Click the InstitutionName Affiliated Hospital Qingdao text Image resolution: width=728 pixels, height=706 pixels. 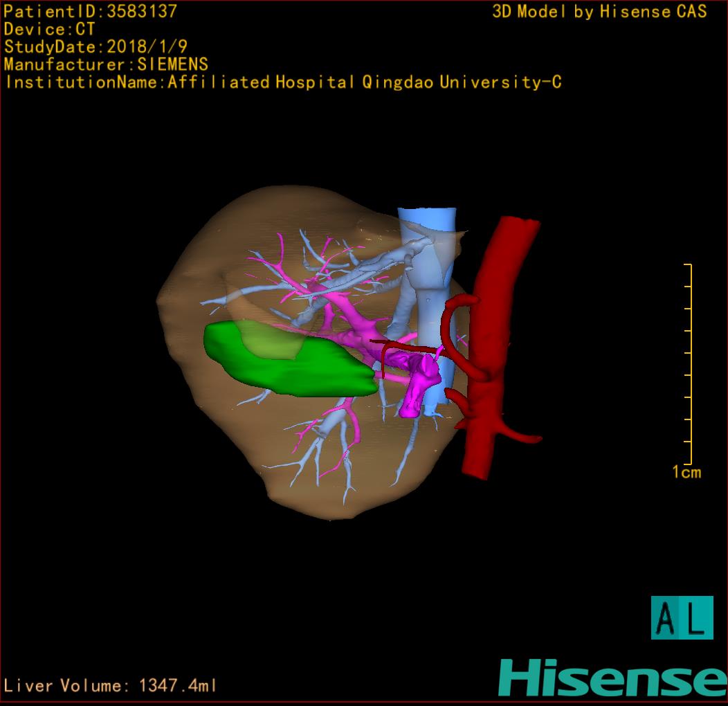coord(283,82)
